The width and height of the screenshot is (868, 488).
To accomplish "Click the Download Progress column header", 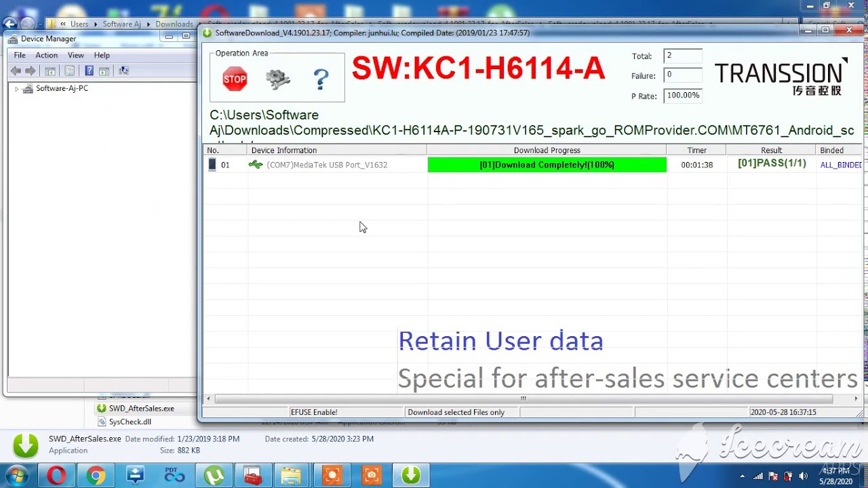I will pyautogui.click(x=547, y=150).
